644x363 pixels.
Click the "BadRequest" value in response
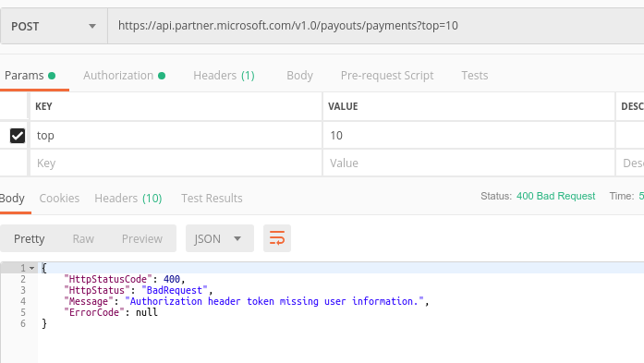(175, 290)
